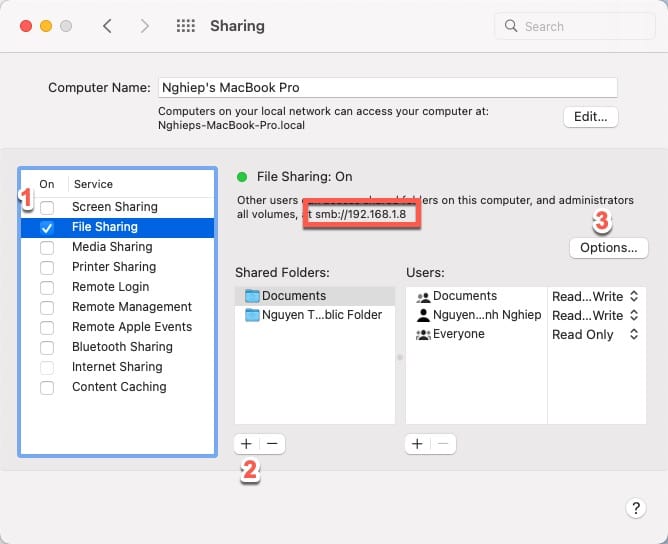Enable the Media Sharing checkbox
The image size is (668, 544).
pyautogui.click(x=47, y=248)
